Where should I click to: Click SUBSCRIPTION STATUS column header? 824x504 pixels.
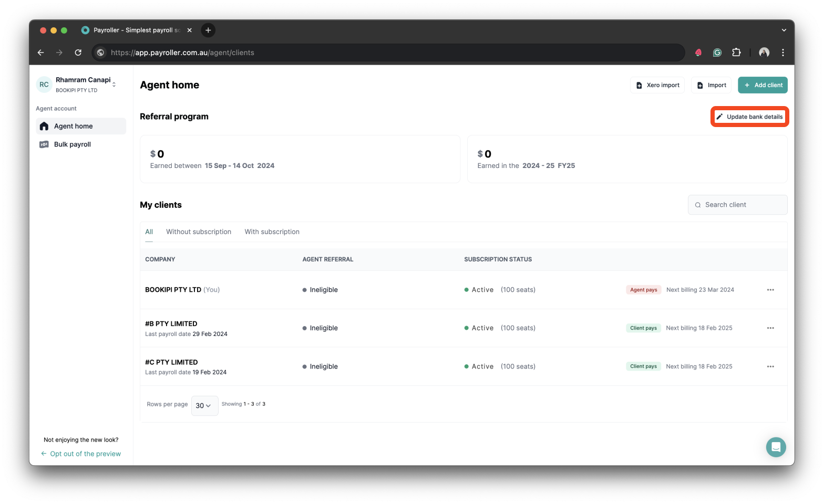(x=498, y=259)
